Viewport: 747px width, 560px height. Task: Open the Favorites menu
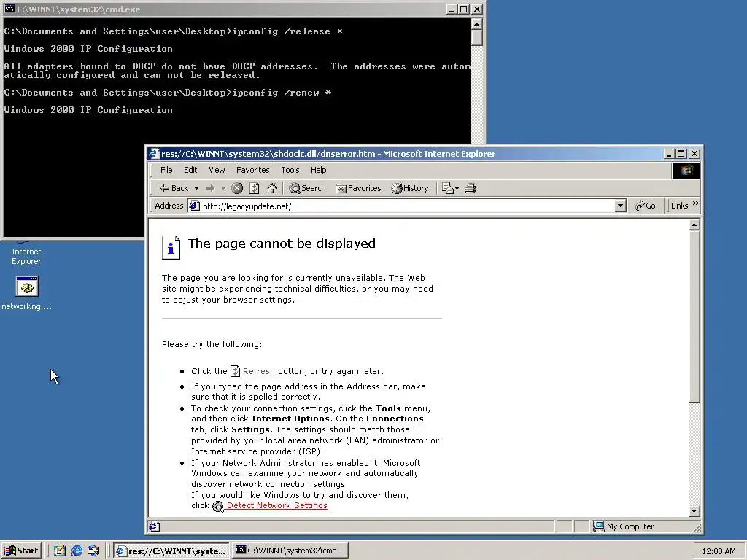[252, 170]
